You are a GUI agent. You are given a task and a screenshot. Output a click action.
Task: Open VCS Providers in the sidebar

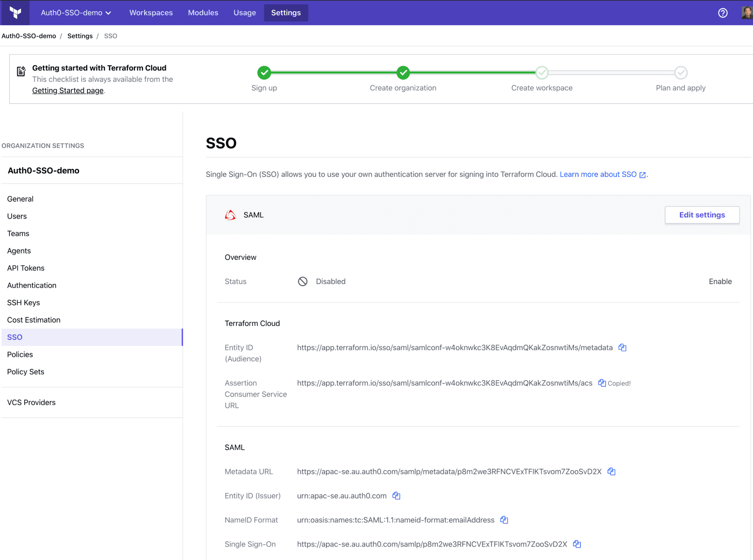(x=31, y=402)
